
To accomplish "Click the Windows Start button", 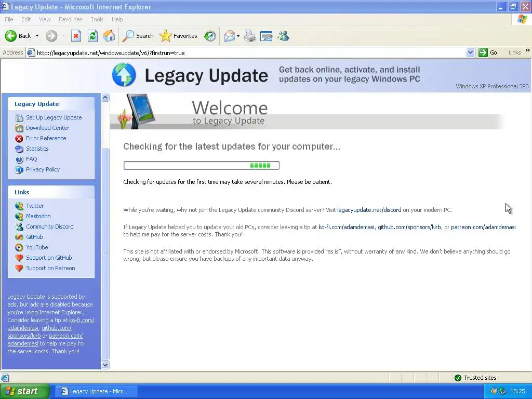I will pyautogui.click(x=25, y=391).
